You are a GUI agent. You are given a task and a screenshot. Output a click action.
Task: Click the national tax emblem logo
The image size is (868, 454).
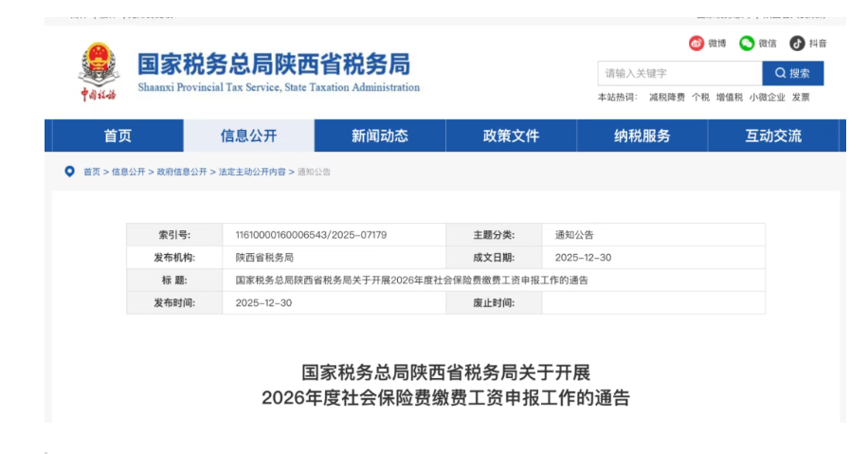click(99, 71)
